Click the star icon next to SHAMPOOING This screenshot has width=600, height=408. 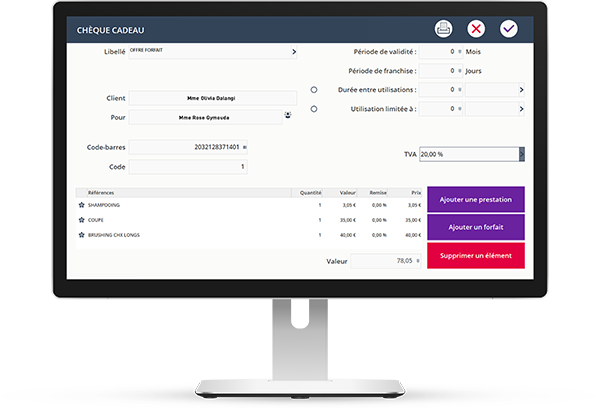(x=82, y=204)
